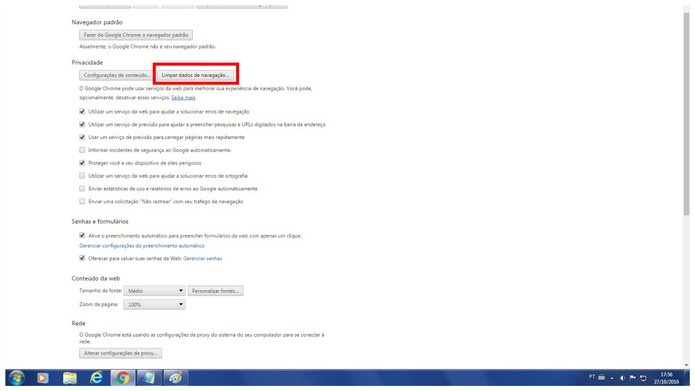Open the Windows Start menu orb
This screenshot has height=391, width=695.
[x=17, y=378]
